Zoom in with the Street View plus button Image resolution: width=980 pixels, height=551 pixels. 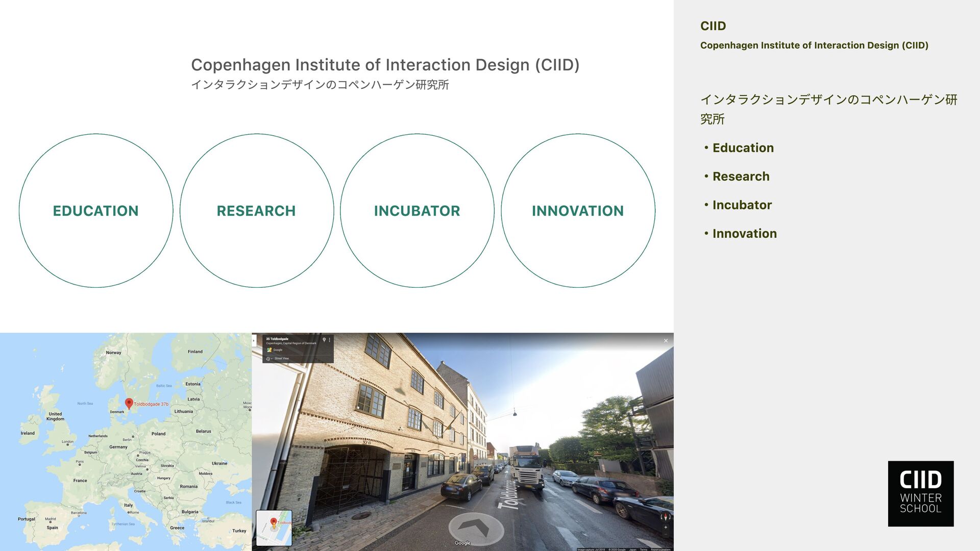(666, 528)
